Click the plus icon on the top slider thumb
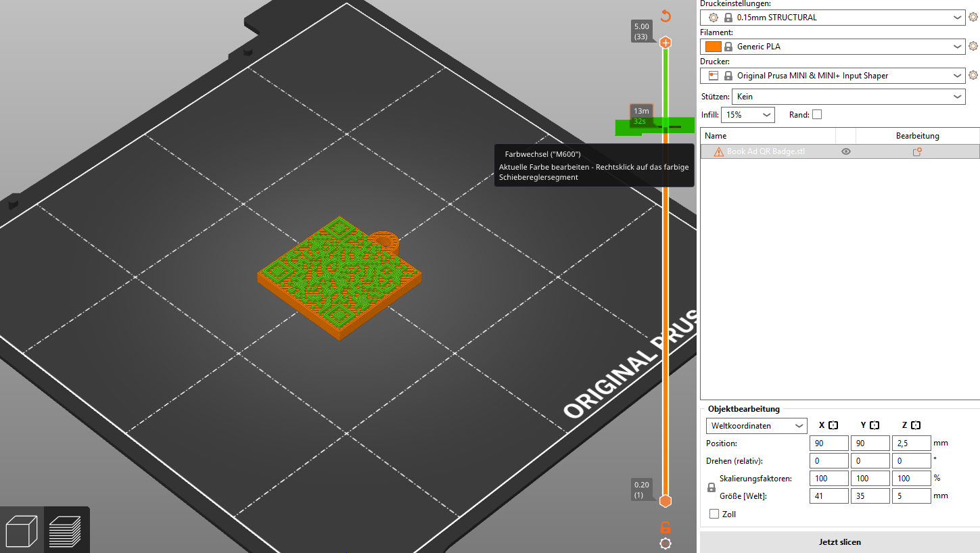The width and height of the screenshot is (980, 553). [x=666, y=43]
